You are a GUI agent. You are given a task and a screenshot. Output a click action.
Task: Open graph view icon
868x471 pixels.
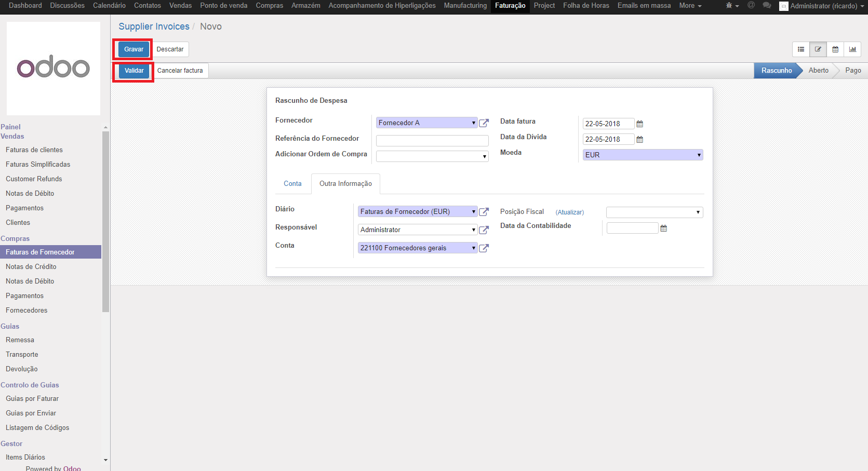(852, 49)
